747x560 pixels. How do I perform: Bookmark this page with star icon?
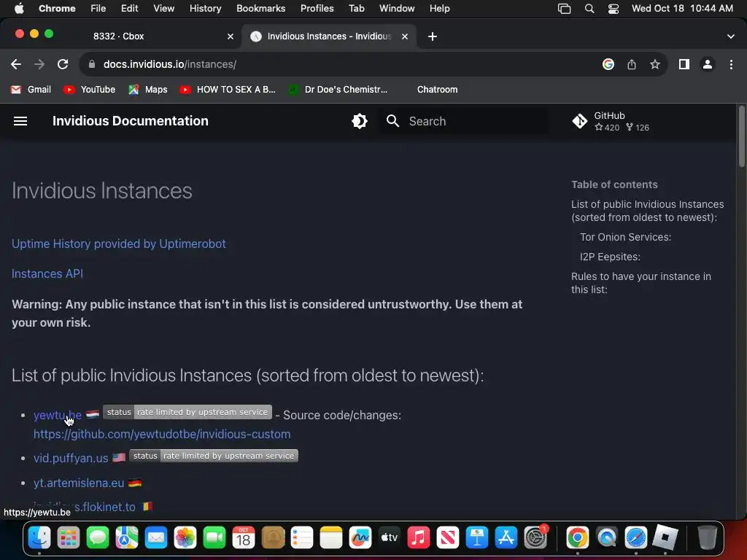tap(655, 64)
